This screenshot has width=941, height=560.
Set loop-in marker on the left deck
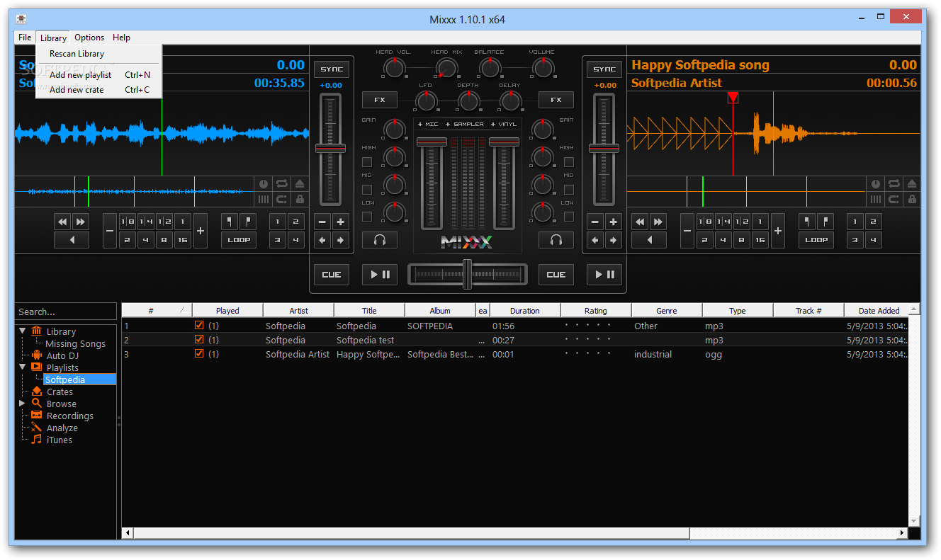[230, 222]
